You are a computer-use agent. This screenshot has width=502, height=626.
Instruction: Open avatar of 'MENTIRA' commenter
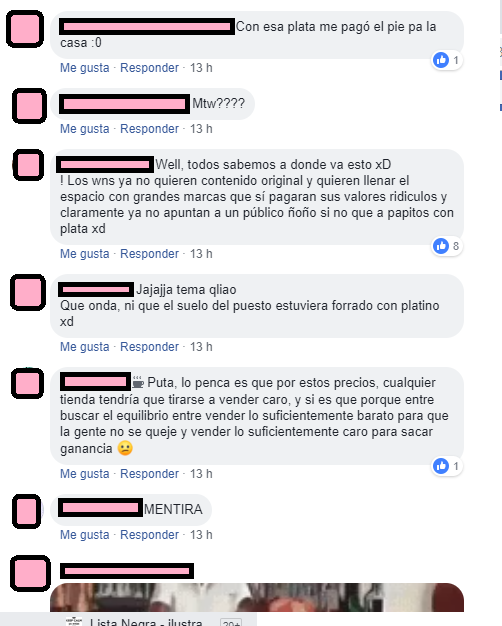(x=27, y=511)
